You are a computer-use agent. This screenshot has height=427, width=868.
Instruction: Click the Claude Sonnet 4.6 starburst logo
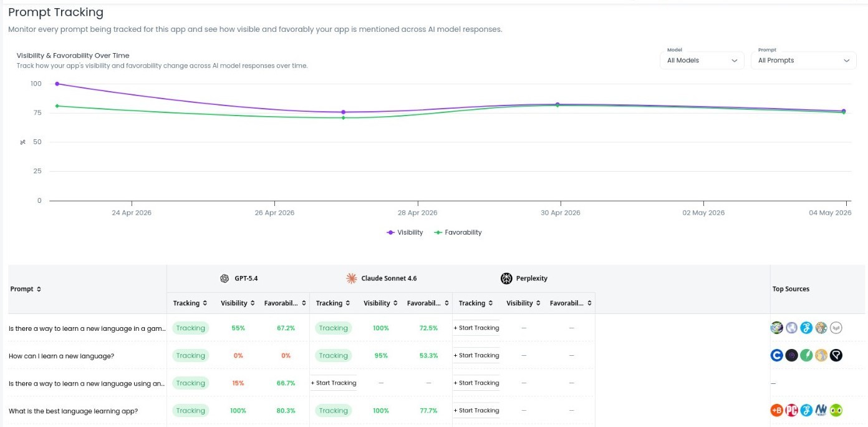coord(352,278)
